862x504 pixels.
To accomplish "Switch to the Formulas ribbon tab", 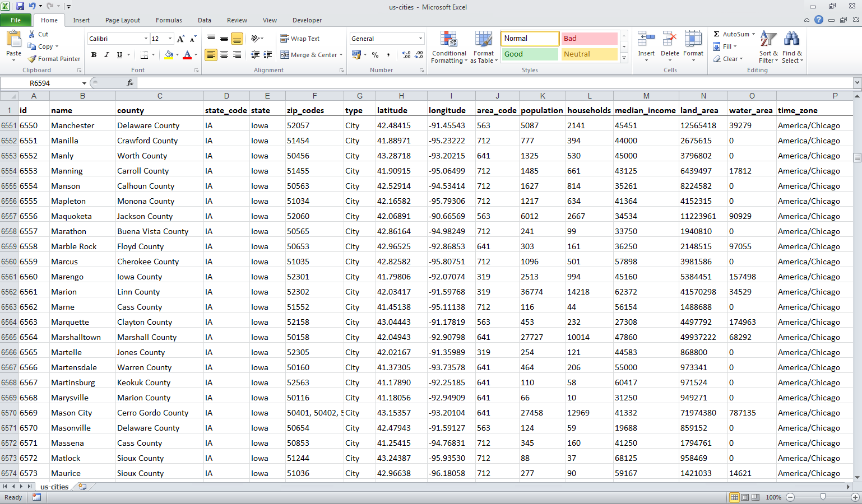I will coord(169,20).
